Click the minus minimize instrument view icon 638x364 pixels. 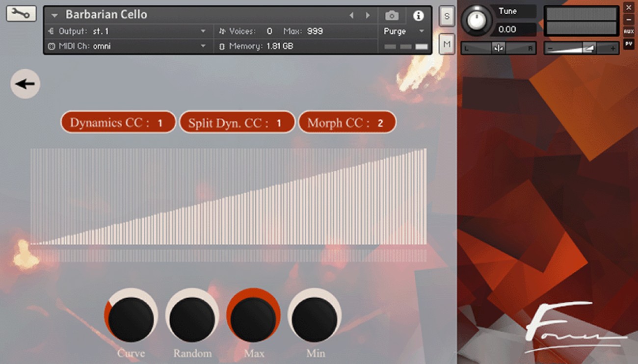pos(628,20)
